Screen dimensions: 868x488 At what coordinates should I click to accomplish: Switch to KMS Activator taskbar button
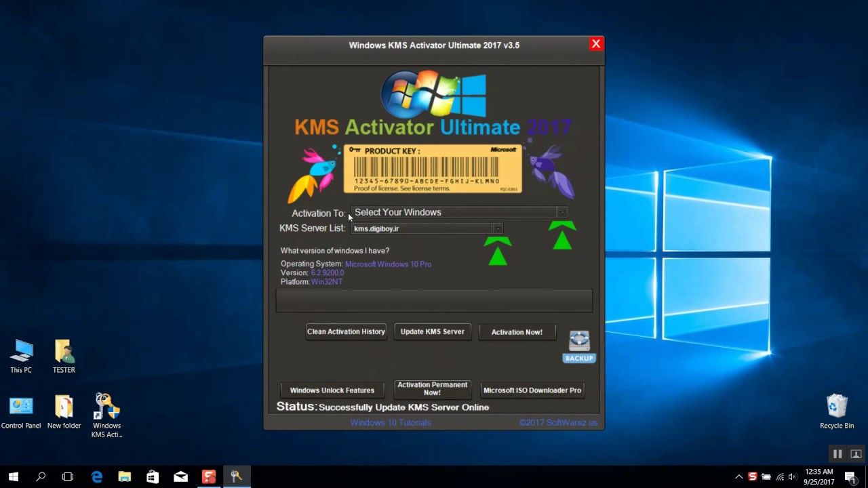[236, 476]
